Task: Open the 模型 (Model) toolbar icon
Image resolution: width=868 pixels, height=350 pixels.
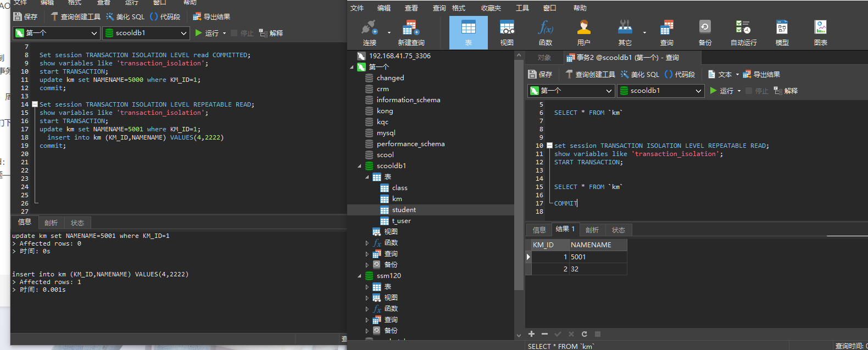Action: click(x=782, y=32)
